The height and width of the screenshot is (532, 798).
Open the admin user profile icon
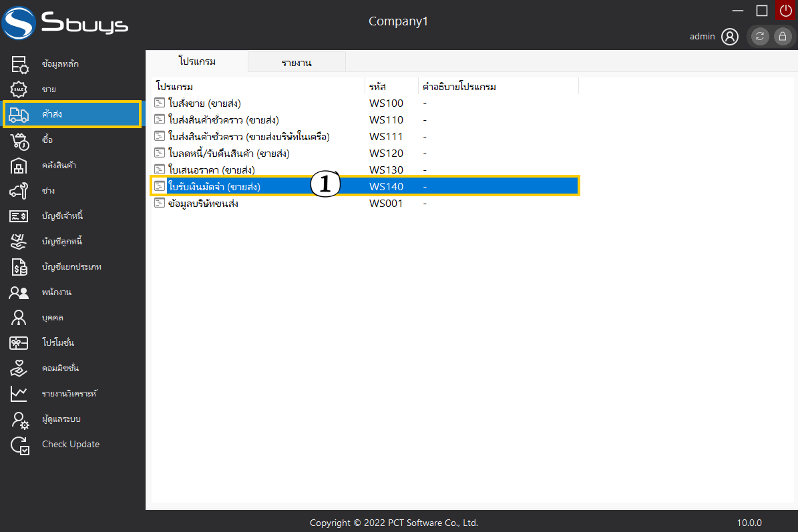[x=730, y=37]
